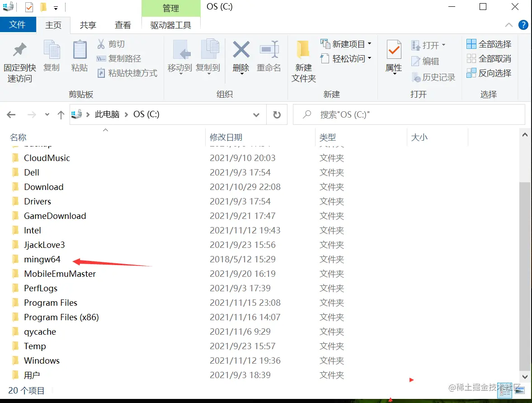Open the mingw64 folder
The width and height of the screenshot is (532, 403).
tap(42, 259)
